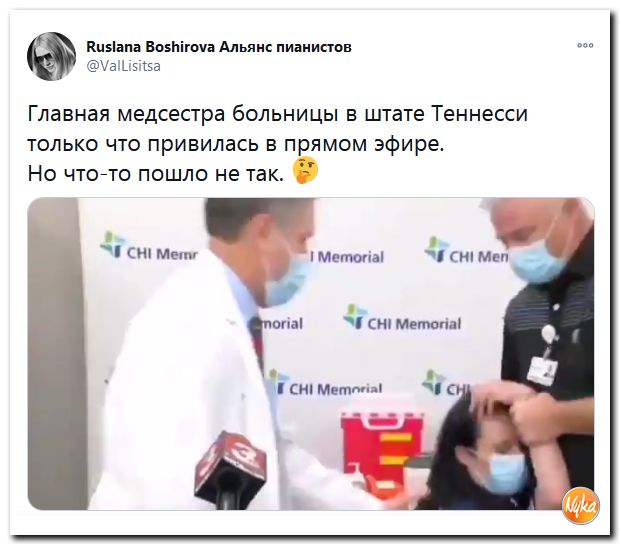Image resolution: width=621 pixels, height=546 pixels.
Task: Play the embedded CHI Memorial video
Action: point(311,354)
